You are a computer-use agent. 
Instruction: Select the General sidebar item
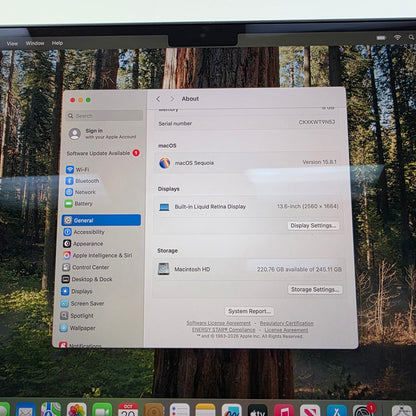101,220
